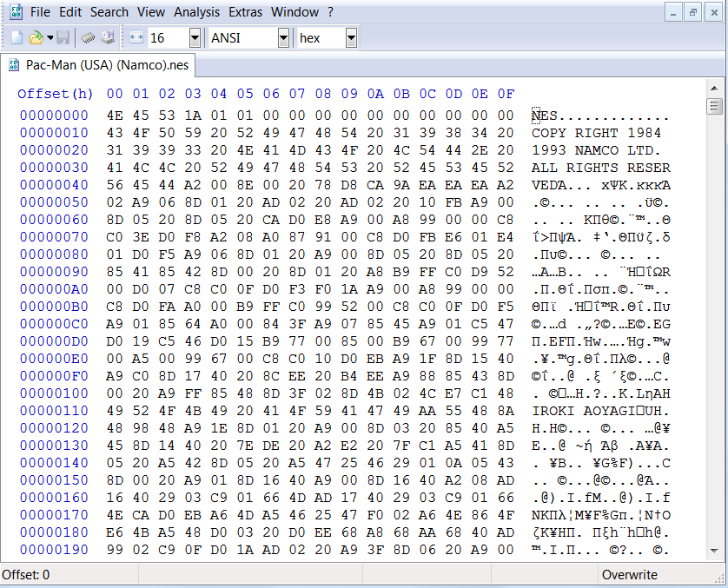Click hex byte D8 in row 00000040
The height and width of the screenshot is (588, 728).
pyautogui.click(x=349, y=185)
